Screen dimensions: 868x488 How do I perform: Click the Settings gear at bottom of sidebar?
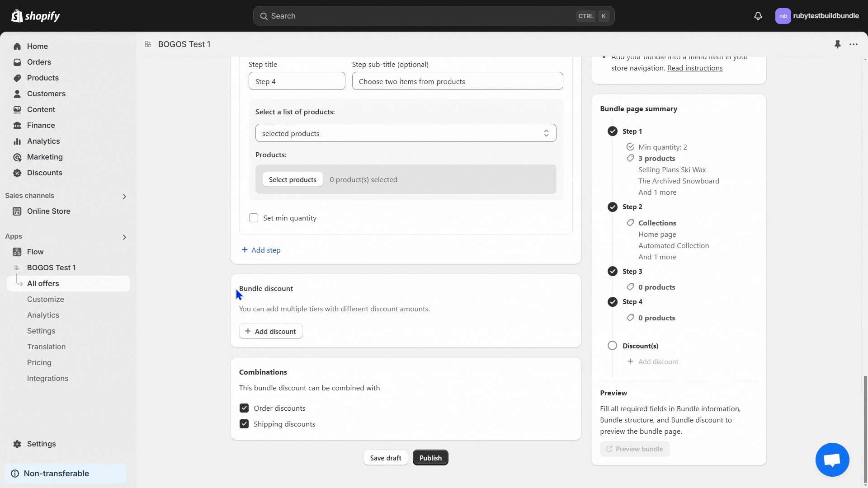click(x=17, y=444)
